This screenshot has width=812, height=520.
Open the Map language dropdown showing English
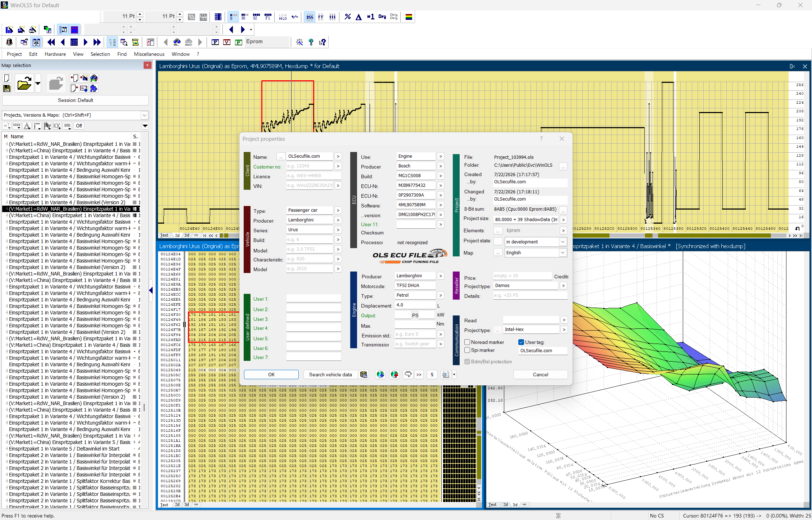click(x=563, y=252)
